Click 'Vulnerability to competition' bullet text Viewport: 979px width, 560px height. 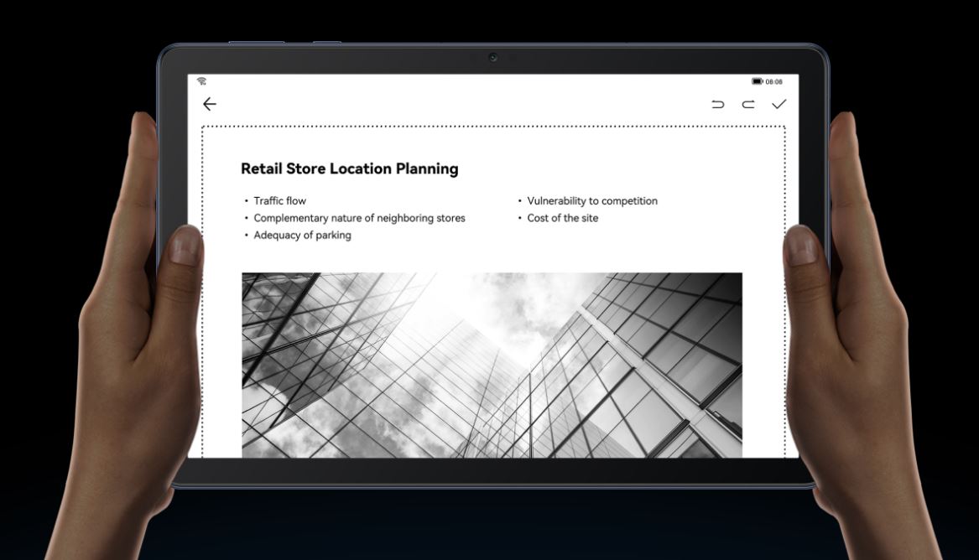click(591, 201)
